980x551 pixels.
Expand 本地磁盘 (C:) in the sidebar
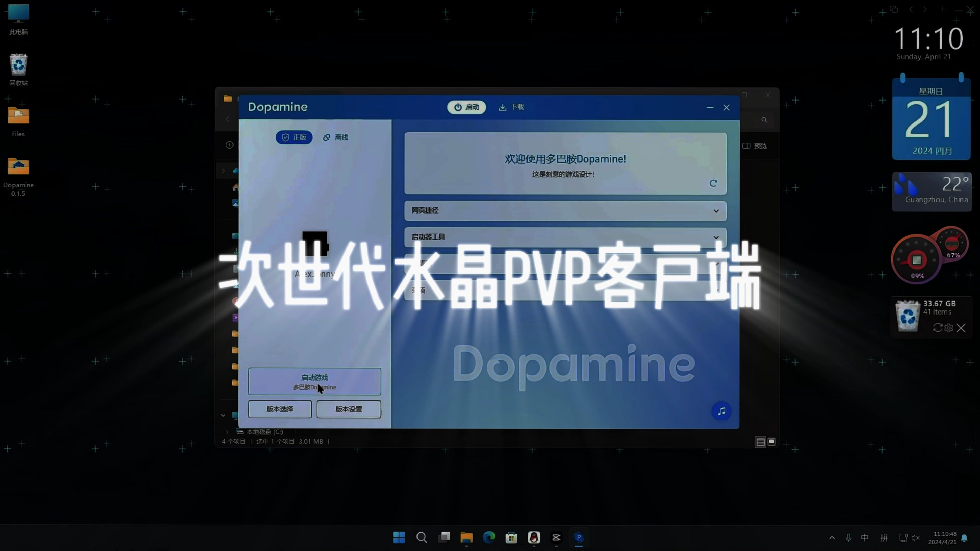click(227, 432)
